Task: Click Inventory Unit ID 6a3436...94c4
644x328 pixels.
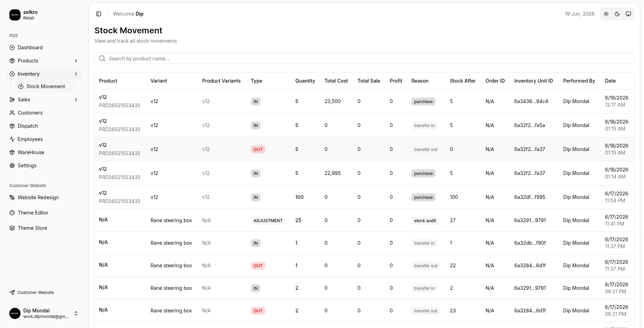Action: coord(531,101)
